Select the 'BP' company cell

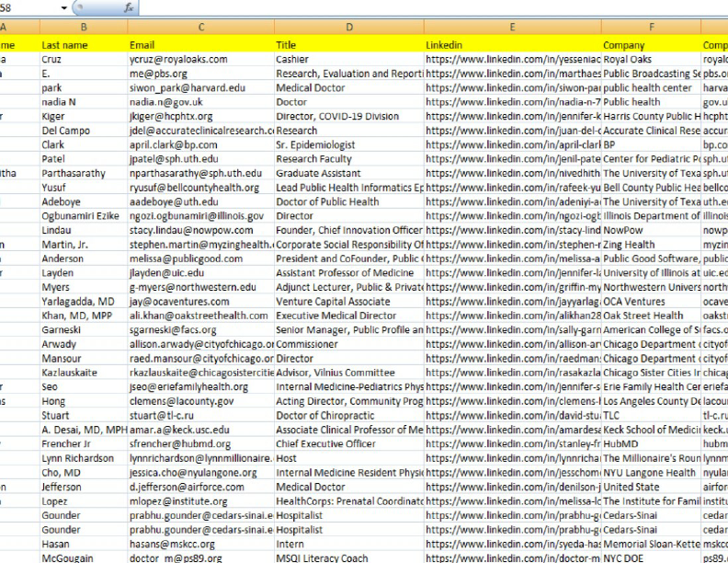[x=652, y=145]
